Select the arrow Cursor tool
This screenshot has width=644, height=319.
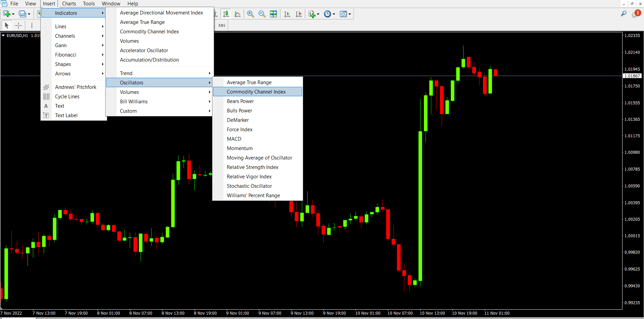coord(7,25)
